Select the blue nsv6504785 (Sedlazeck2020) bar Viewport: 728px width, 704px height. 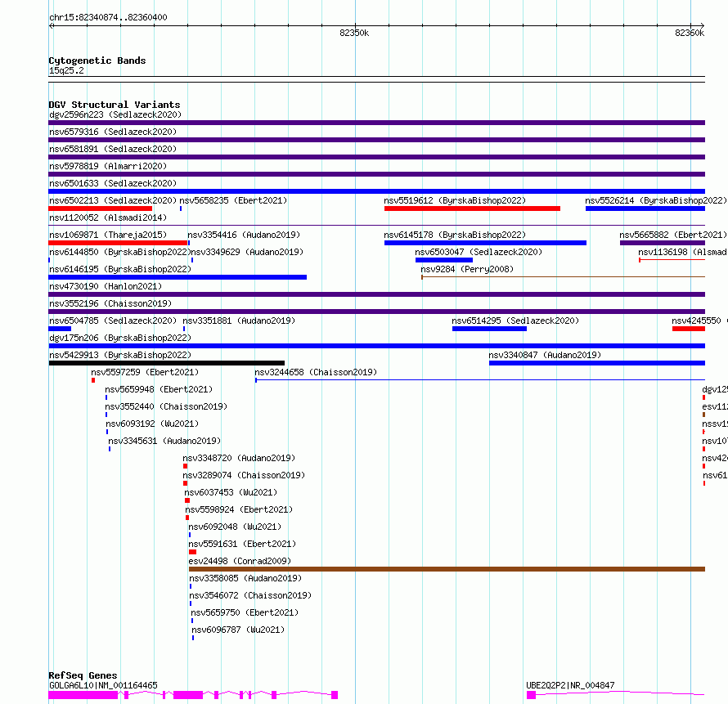60,329
